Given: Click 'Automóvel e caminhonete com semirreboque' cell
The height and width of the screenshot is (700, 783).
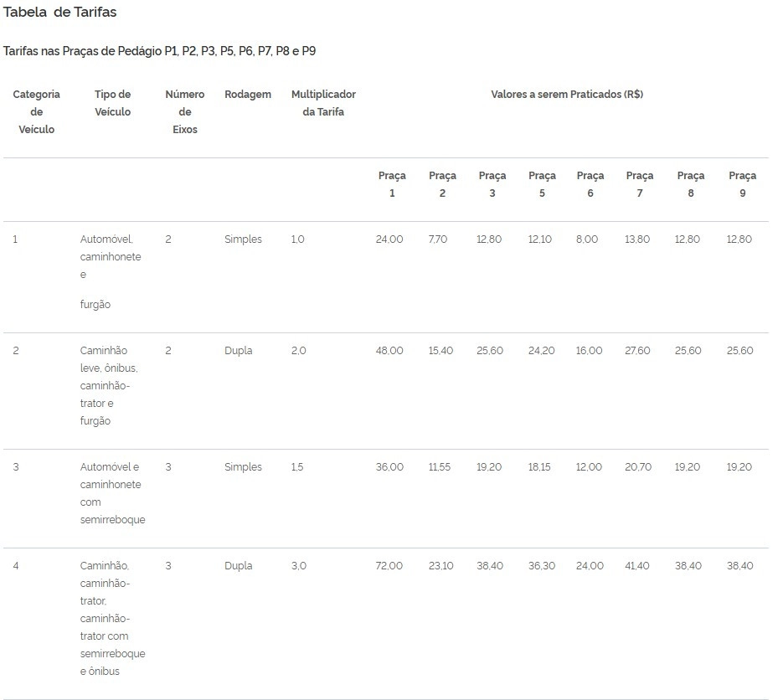Looking at the screenshot, I should (113, 493).
